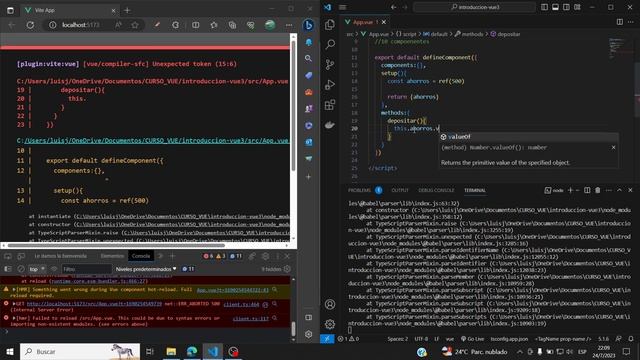Open the App.vue file path link in the error overlay
Image resolution: width=640 pixels, height=360 pixels.
(156, 140)
